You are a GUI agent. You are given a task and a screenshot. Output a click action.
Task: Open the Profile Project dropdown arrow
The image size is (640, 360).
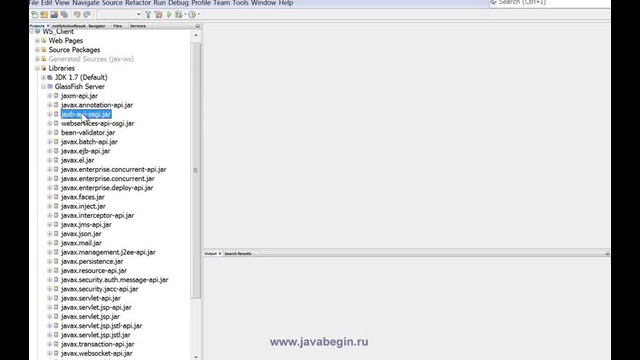click(199, 15)
